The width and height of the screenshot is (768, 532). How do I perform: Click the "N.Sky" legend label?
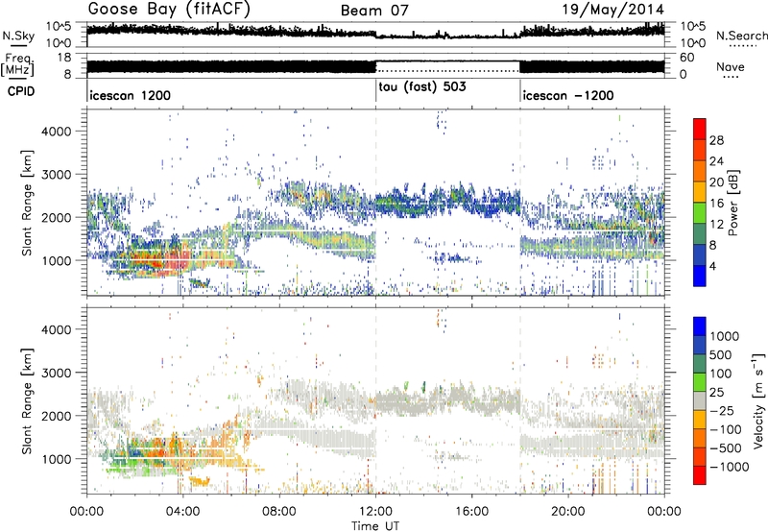pyautogui.click(x=18, y=36)
